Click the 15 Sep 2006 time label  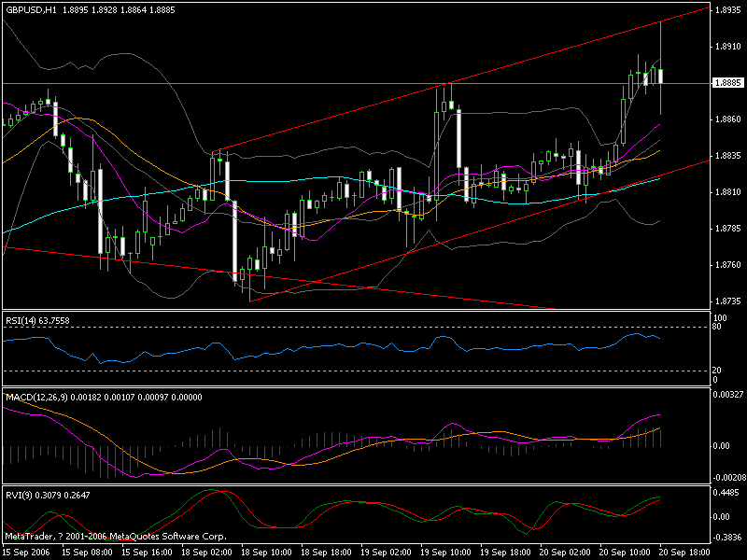click(26, 553)
